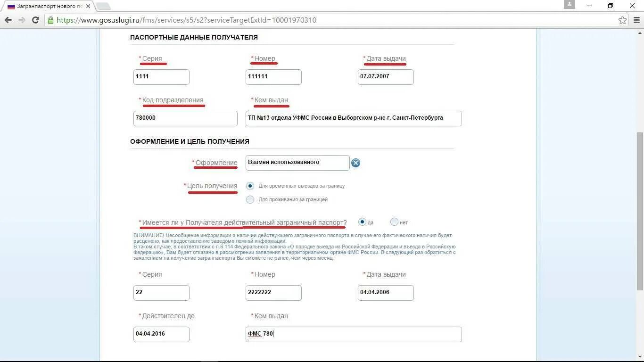Restore down the browser window
Screen dimensions: 644x362
coord(611,6)
